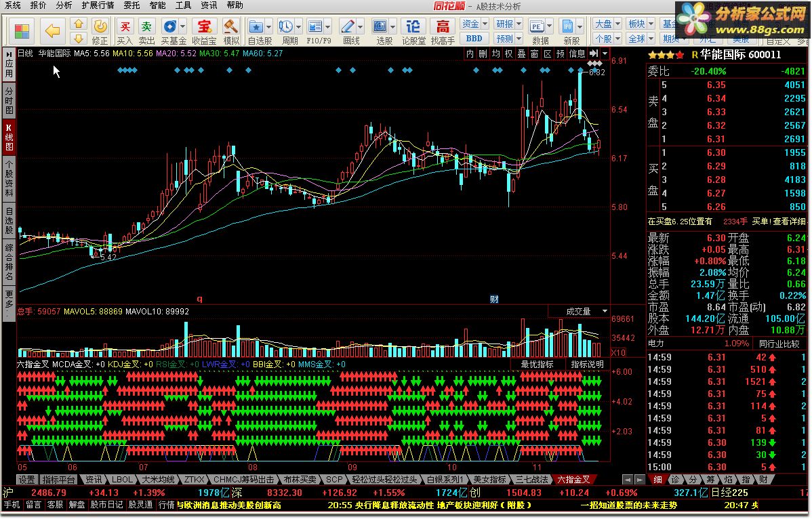Click the 股市日记 status bar button
This screenshot has height=519, width=812.
tap(106, 505)
